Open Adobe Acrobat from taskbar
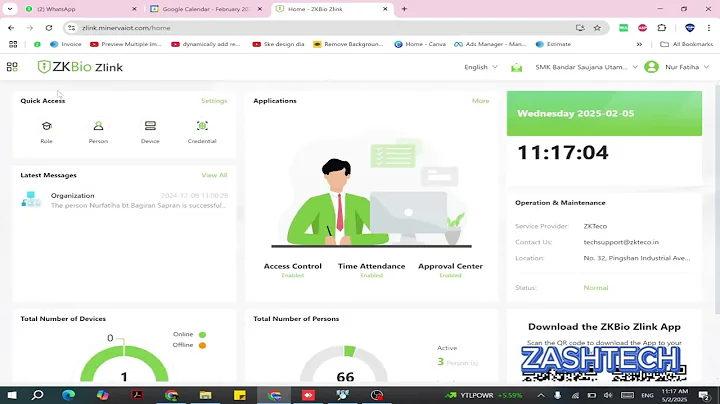The image size is (720, 404). click(137, 395)
